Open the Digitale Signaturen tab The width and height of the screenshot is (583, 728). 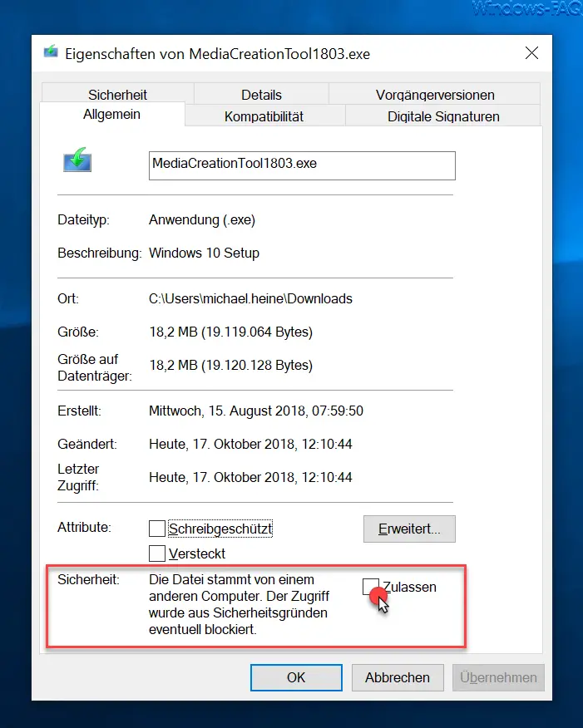[443, 116]
